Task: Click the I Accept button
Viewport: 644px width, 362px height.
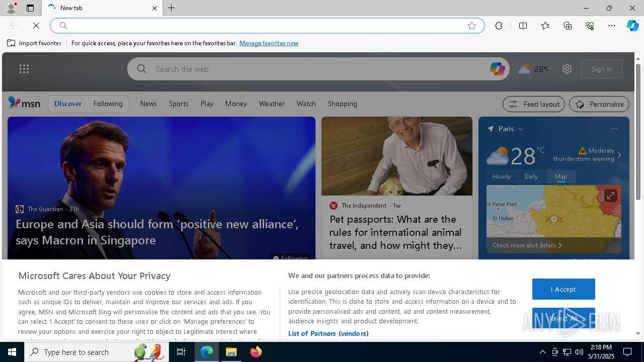Action: point(563,289)
